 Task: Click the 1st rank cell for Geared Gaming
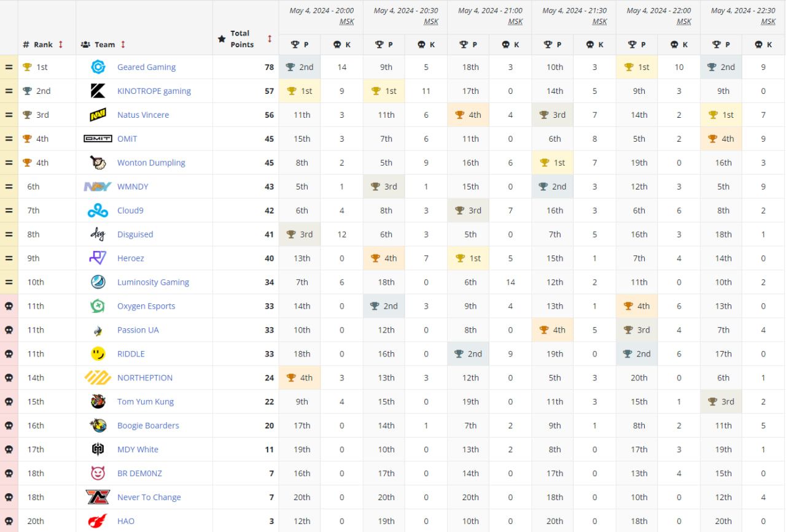coord(47,67)
